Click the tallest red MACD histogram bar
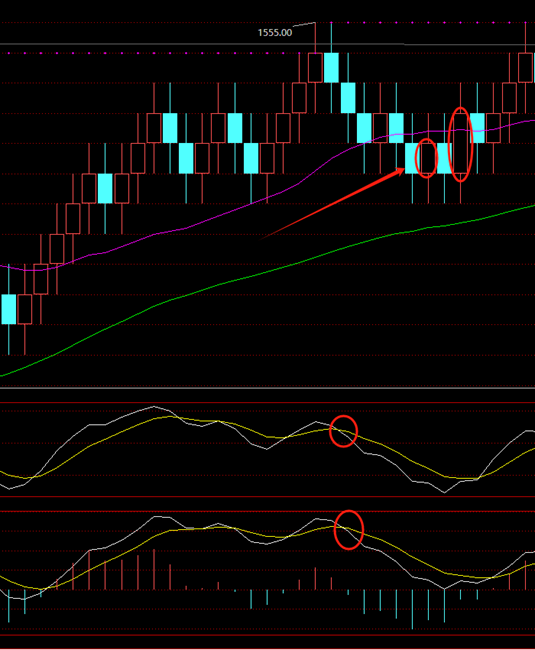The image size is (535, 650). [x=154, y=569]
